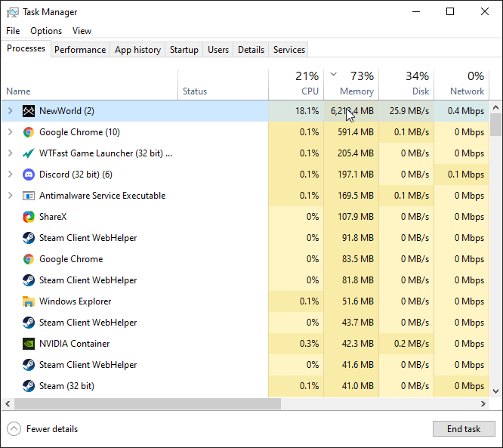Select the Processes tab

coord(26,48)
